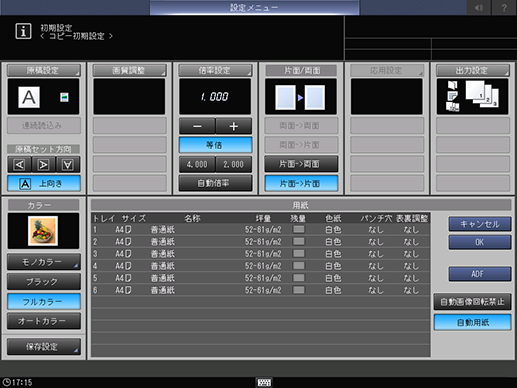Viewport: 517px width, 388px height.
Task: Select tray 5 A4 paper row
Action: pyautogui.click(x=261, y=278)
